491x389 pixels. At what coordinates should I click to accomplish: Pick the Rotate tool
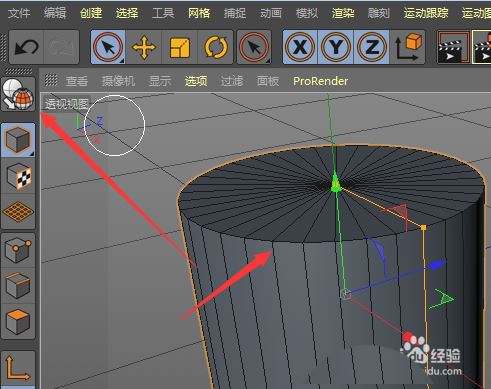click(215, 47)
